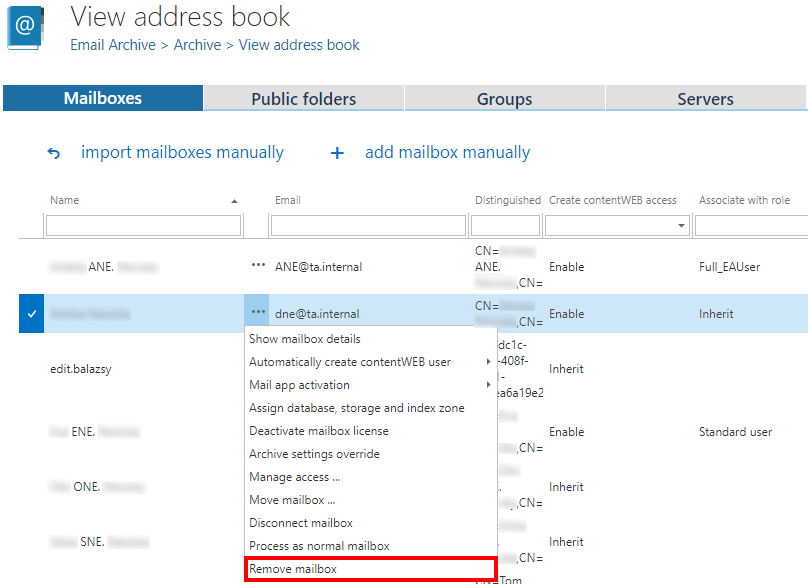Click the plus icon for add mailbox
This screenshot has height=584, width=808.
point(337,154)
